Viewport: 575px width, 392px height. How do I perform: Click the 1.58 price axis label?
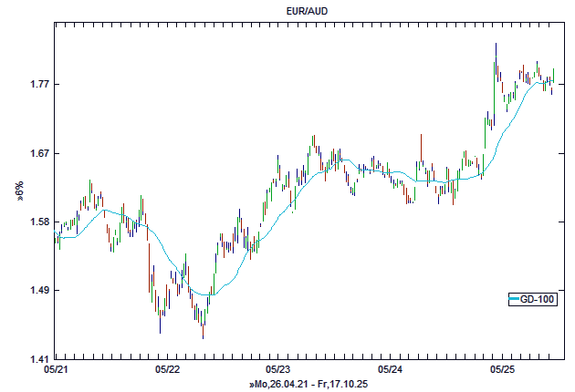[x=37, y=222]
